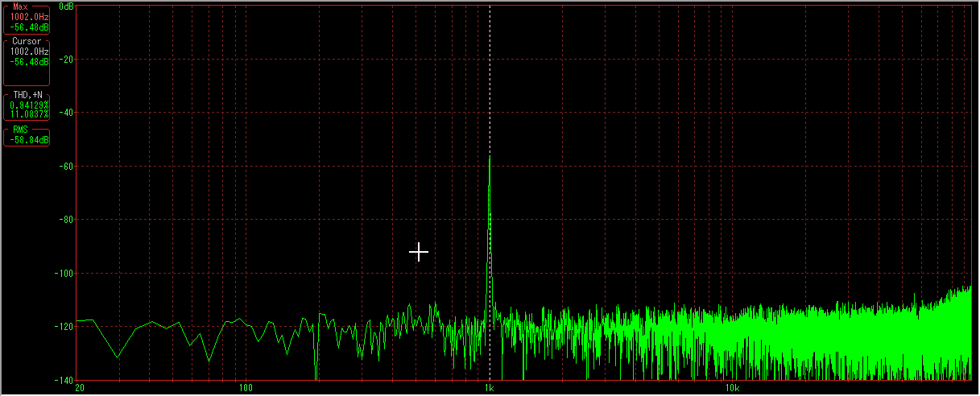The height and width of the screenshot is (396, 980).
Task: Click the -60 dB axis label
Action: (64, 166)
